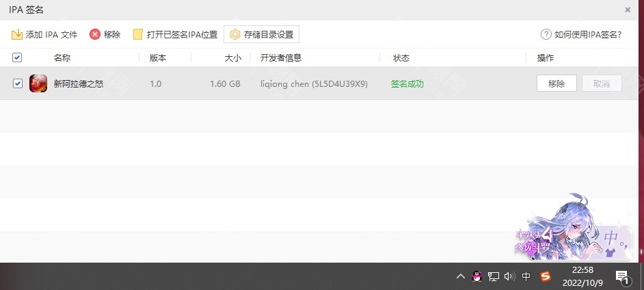The image size is (644, 290).
Task: Switch the 中 input language indicator
Action: coord(526,276)
